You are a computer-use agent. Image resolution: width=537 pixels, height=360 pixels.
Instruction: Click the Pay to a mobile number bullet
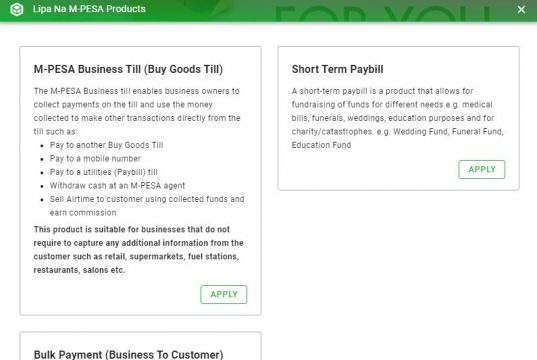[95, 159]
